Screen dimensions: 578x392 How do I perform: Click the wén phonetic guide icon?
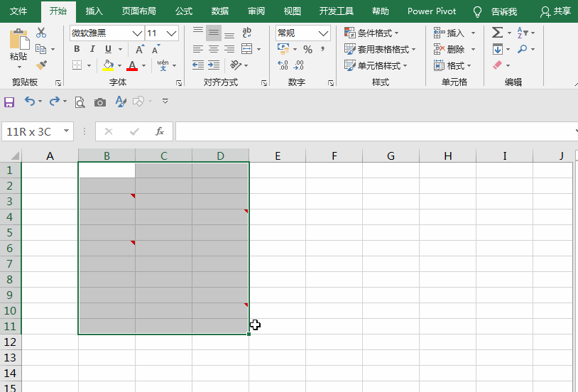pos(163,65)
